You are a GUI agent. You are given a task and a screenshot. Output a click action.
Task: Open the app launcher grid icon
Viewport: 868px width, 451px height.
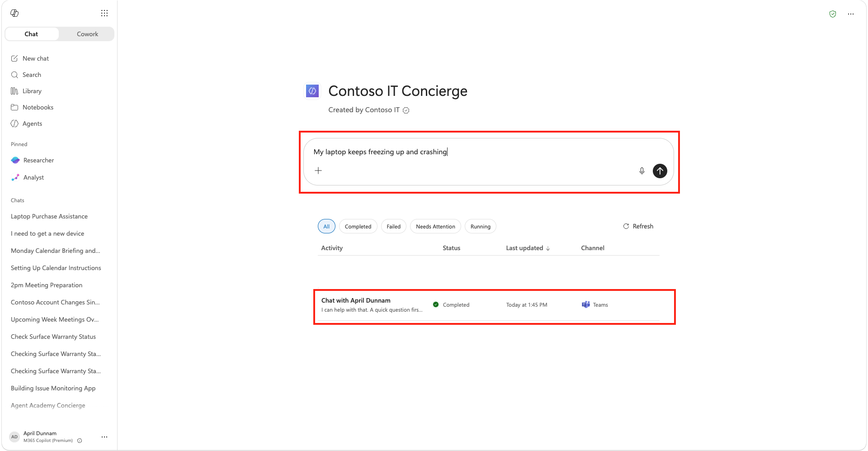pyautogui.click(x=104, y=13)
